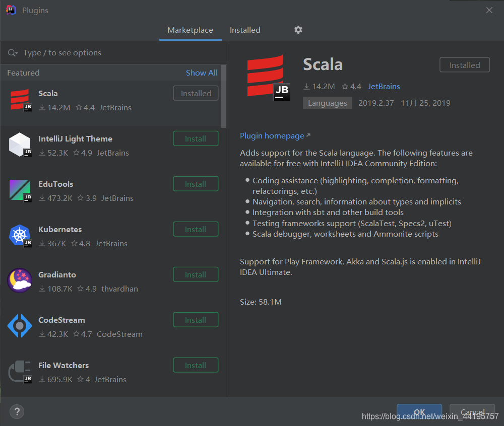This screenshot has height=426, width=504.
Task: Select the Gradianto plugin name
Action: (x=57, y=274)
